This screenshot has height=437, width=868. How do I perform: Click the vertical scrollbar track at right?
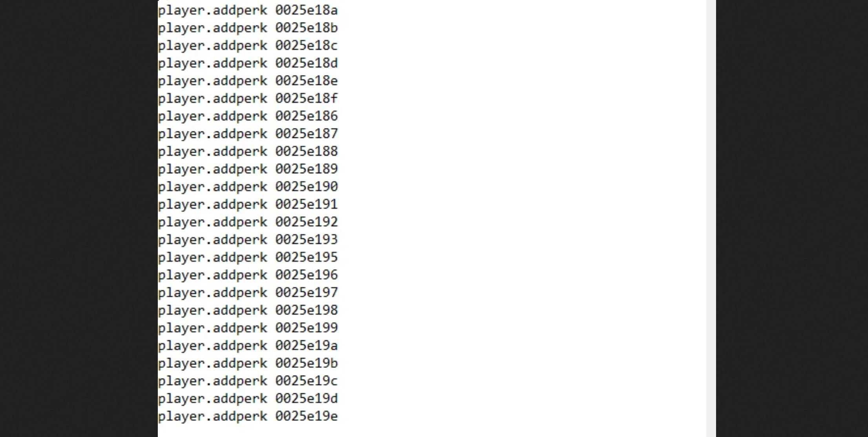click(x=711, y=218)
